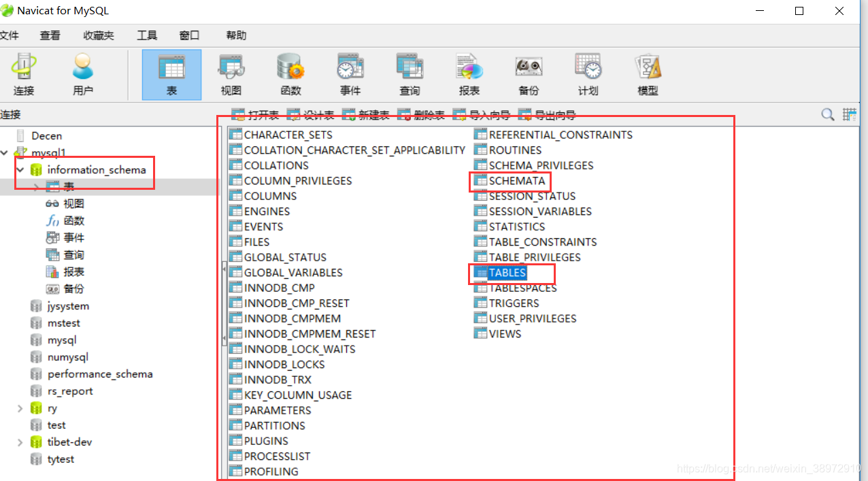Open the 连接 (Connection) toolbar icon
This screenshot has height=481, width=868.
coord(24,75)
